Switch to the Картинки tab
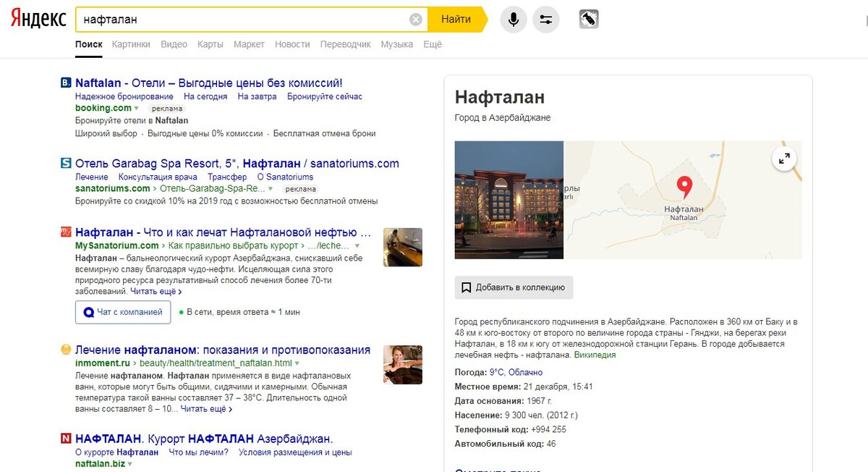 coord(132,44)
